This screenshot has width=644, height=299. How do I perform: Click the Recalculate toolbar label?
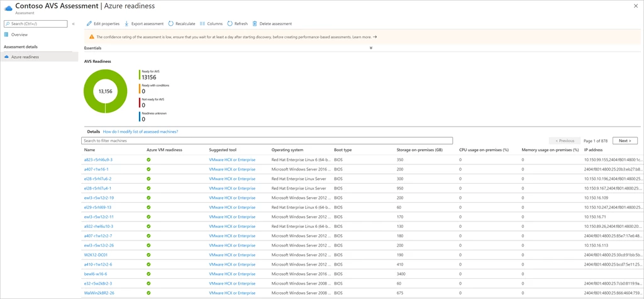tap(186, 24)
